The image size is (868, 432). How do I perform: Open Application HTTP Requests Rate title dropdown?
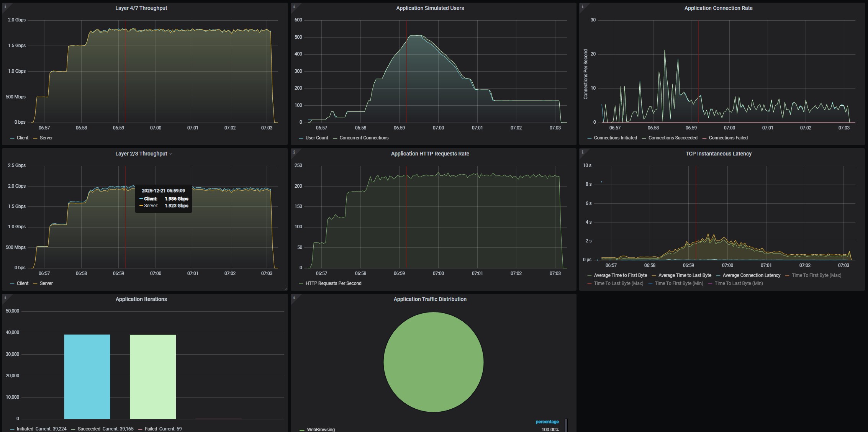pos(430,154)
